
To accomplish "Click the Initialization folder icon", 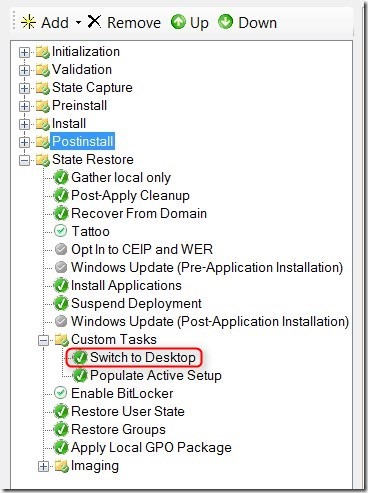I will click(x=43, y=52).
